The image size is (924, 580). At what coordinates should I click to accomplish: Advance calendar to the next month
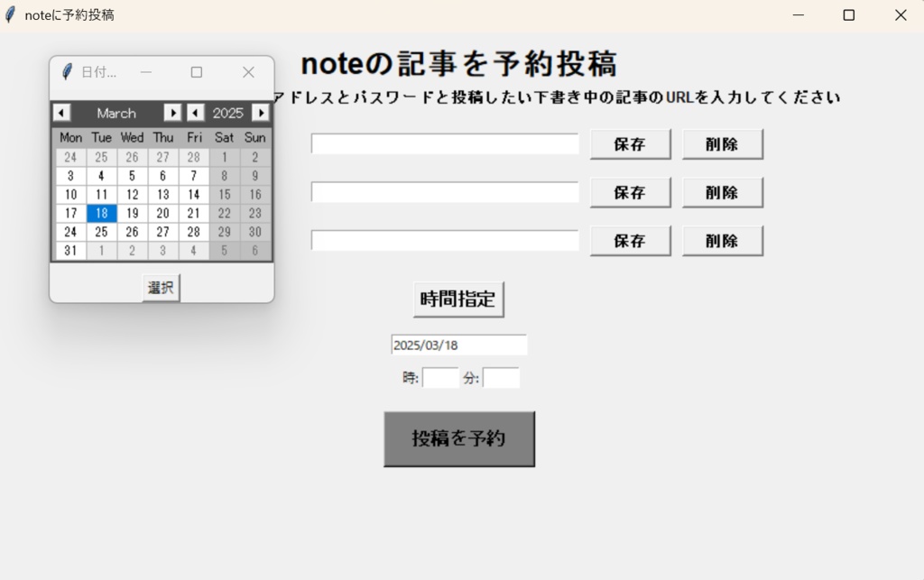172,113
